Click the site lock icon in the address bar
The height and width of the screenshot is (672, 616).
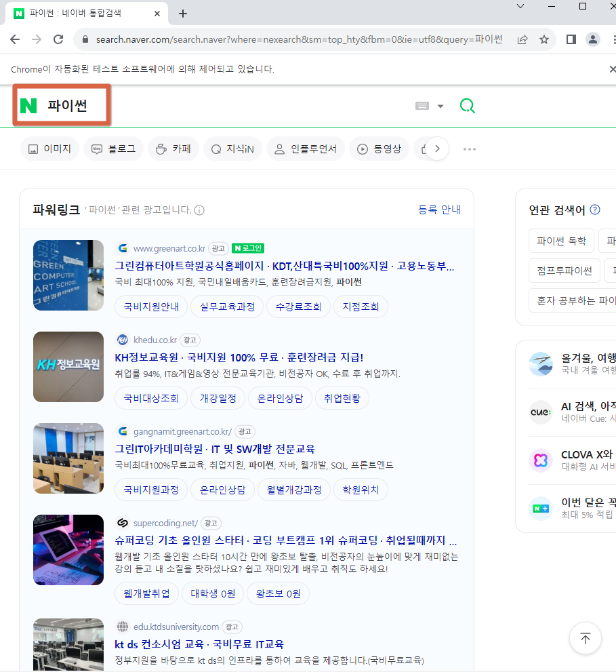point(85,39)
